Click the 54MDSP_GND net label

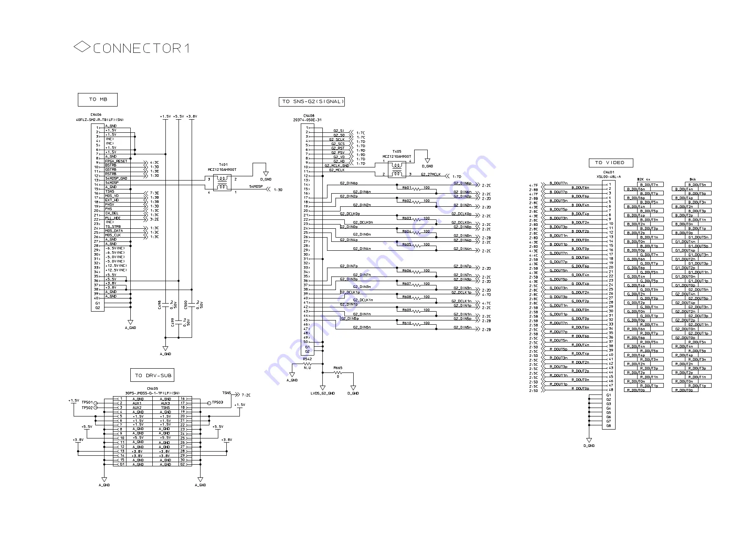[x=116, y=178]
